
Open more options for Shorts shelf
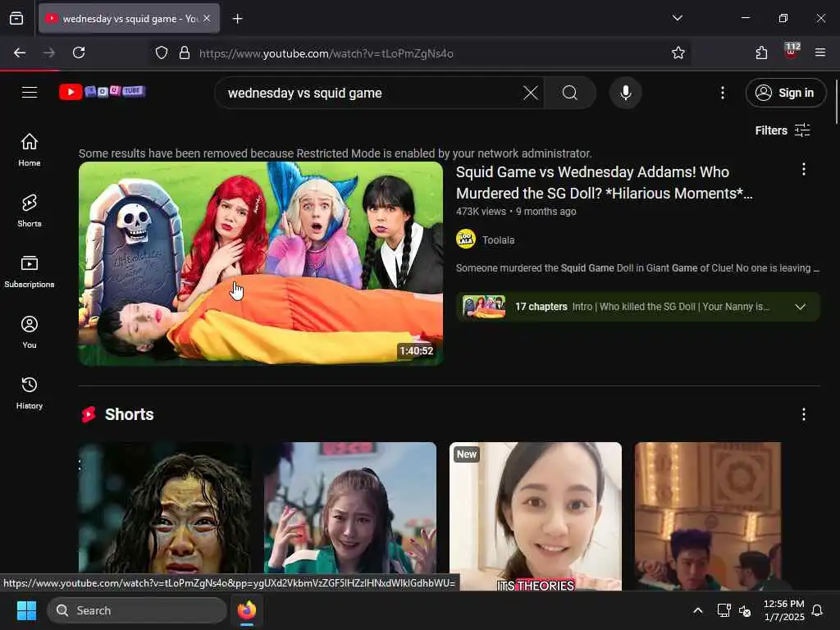tap(804, 414)
